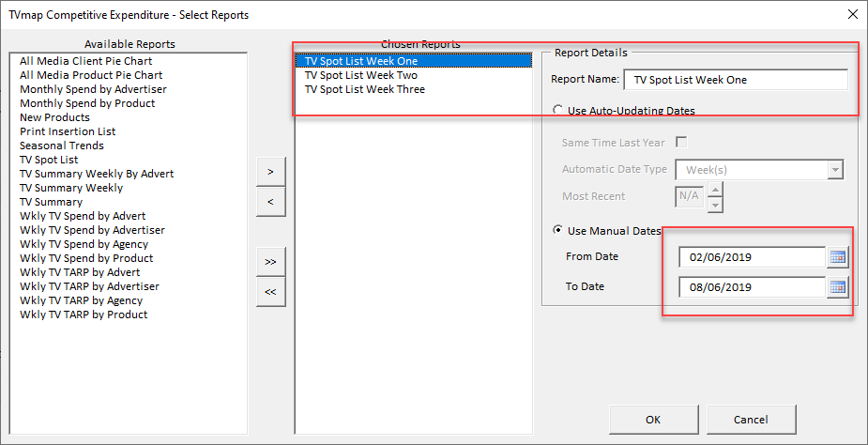The width and height of the screenshot is (868, 445).
Task: Expand the Automatic Date Type dropdown
Action: (835, 170)
